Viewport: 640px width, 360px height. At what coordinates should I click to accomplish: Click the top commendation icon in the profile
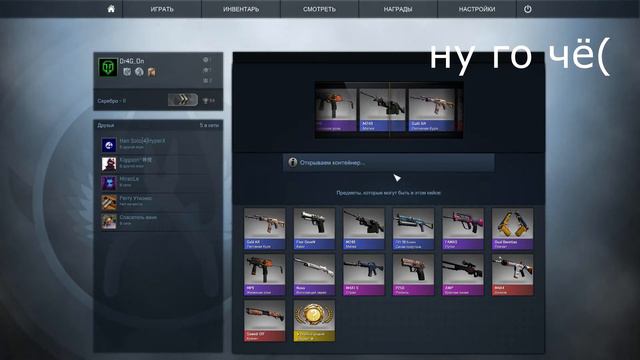tap(206, 60)
